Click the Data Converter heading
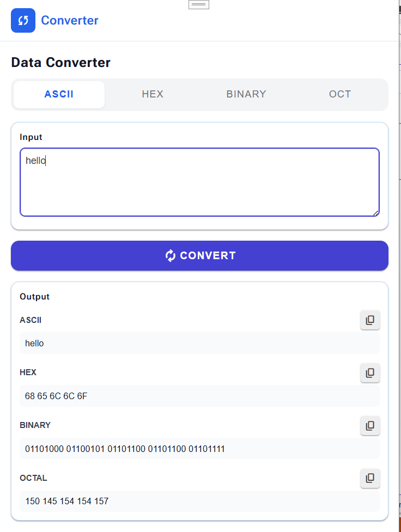 [x=60, y=63]
